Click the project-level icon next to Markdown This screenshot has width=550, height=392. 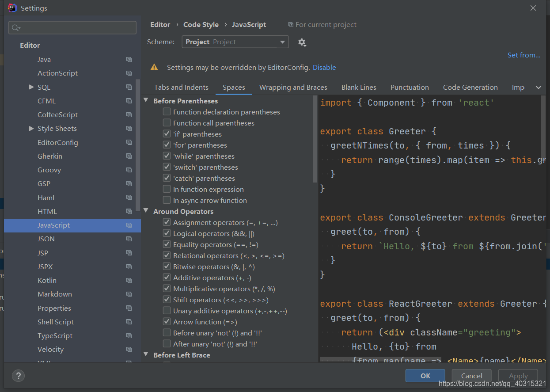click(x=129, y=294)
